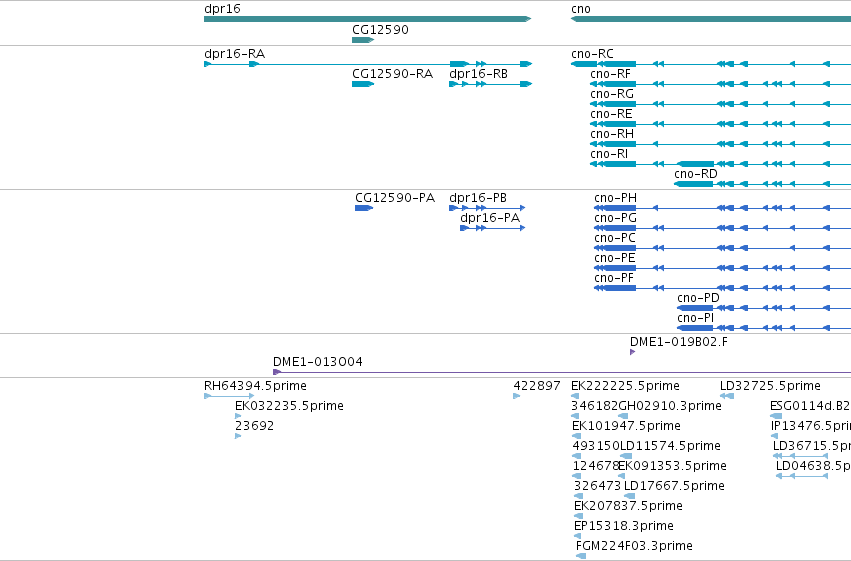Click the cno-PI protein label

tap(696, 318)
